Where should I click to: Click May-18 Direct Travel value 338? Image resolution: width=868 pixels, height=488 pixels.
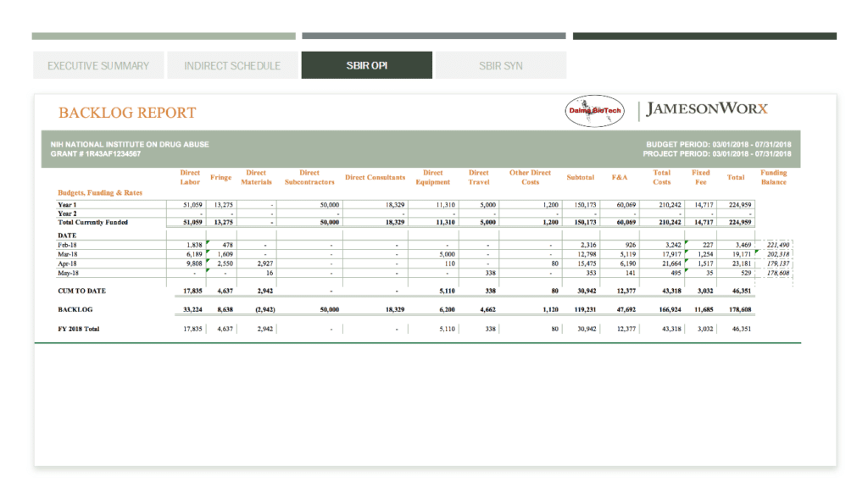point(491,274)
